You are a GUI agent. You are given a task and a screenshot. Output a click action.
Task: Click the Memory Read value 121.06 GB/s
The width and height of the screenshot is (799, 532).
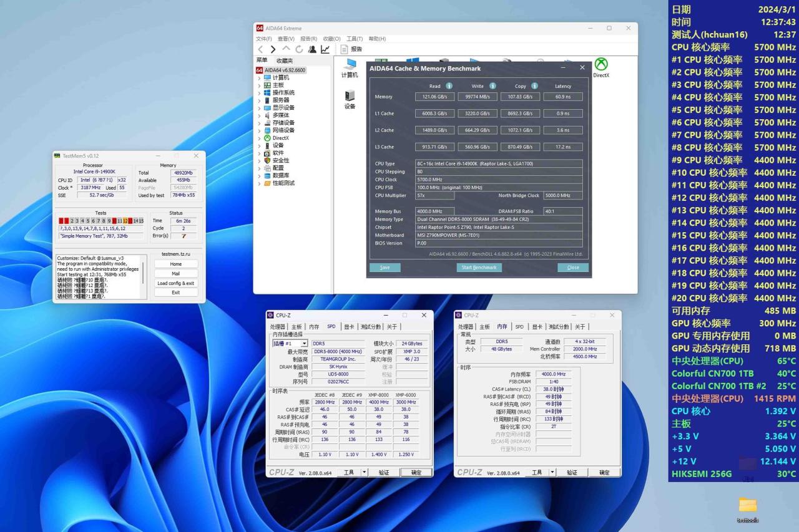click(435, 97)
